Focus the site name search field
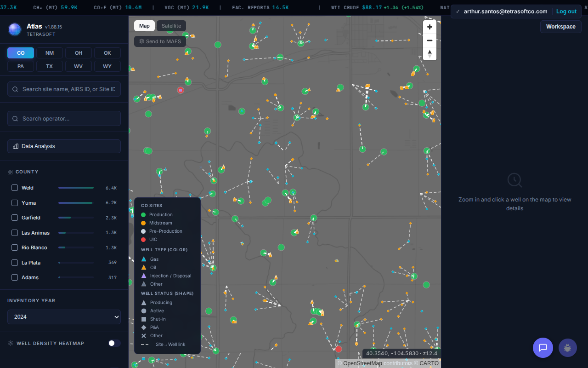This screenshot has width=588, height=368. (x=64, y=89)
